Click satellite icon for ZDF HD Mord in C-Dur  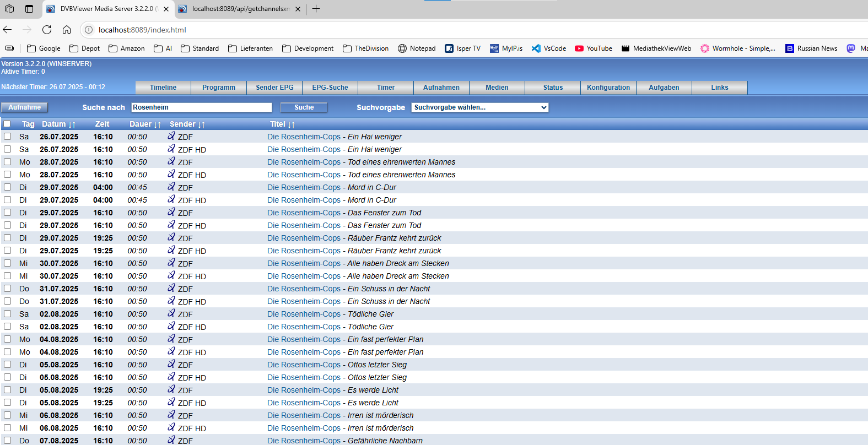[171, 199]
